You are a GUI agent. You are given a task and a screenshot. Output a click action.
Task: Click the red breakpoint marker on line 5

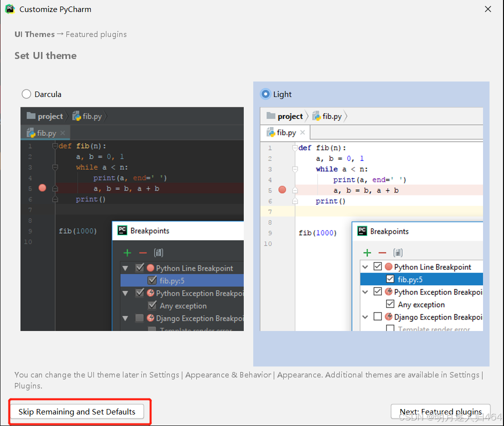[282, 189]
